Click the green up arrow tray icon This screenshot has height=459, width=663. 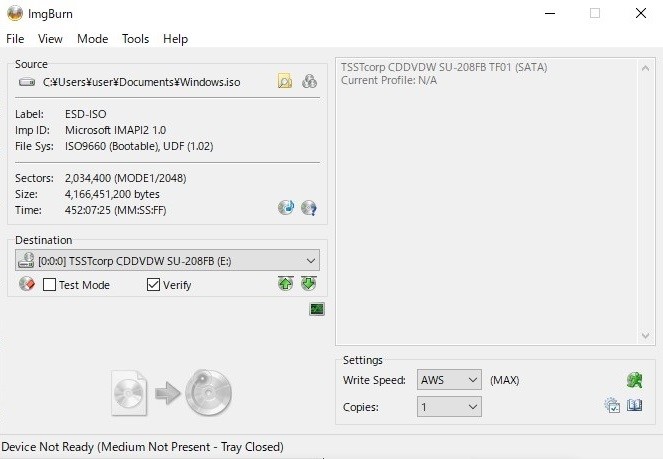click(x=286, y=285)
